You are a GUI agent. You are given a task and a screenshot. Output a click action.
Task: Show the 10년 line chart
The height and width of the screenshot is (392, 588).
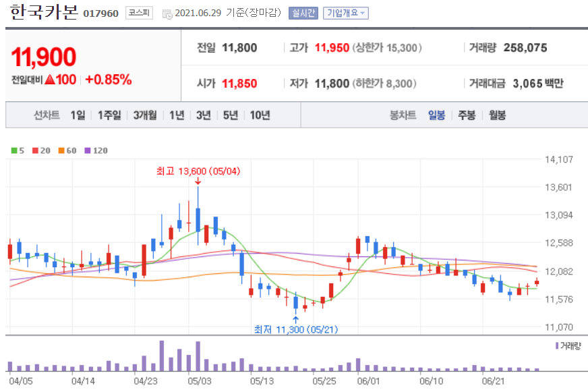pos(260,115)
